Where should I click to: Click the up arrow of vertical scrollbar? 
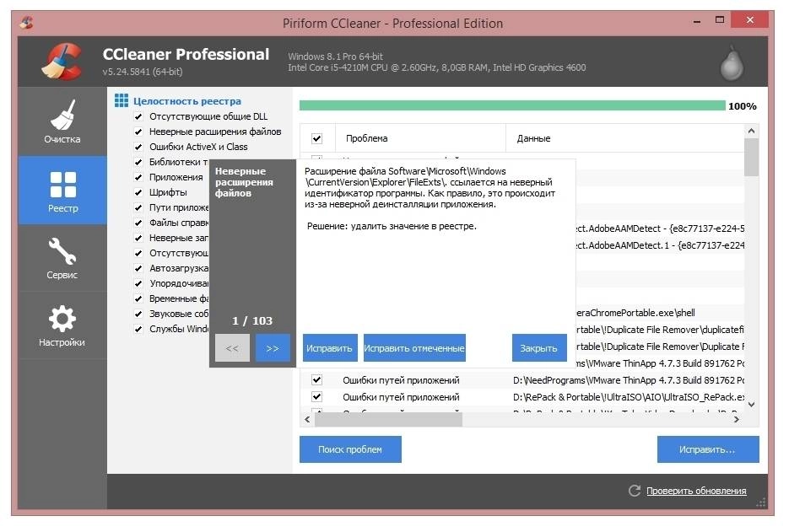point(751,131)
